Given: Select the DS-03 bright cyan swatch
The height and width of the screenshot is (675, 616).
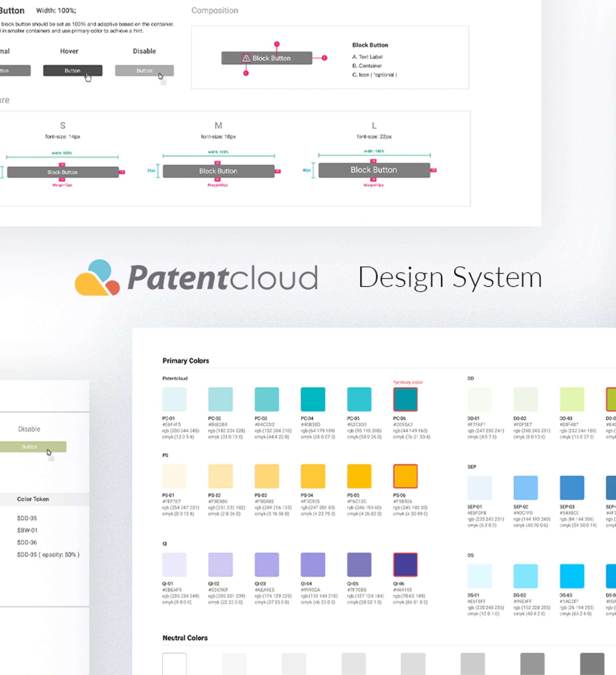Looking at the screenshot, I should coord(571,576).
